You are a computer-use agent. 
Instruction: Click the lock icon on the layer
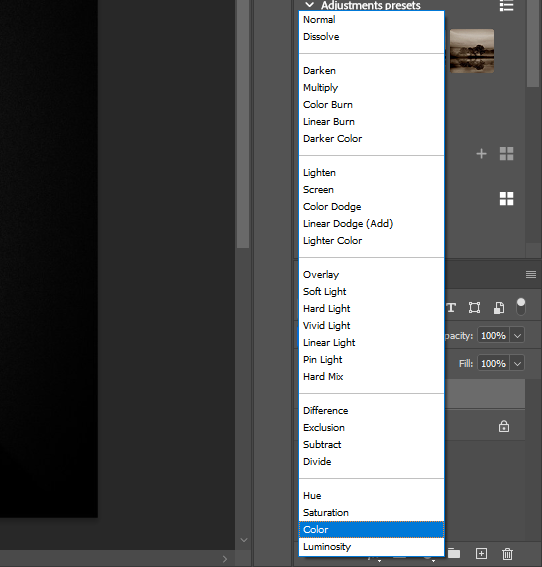click(x=504, y=427)
